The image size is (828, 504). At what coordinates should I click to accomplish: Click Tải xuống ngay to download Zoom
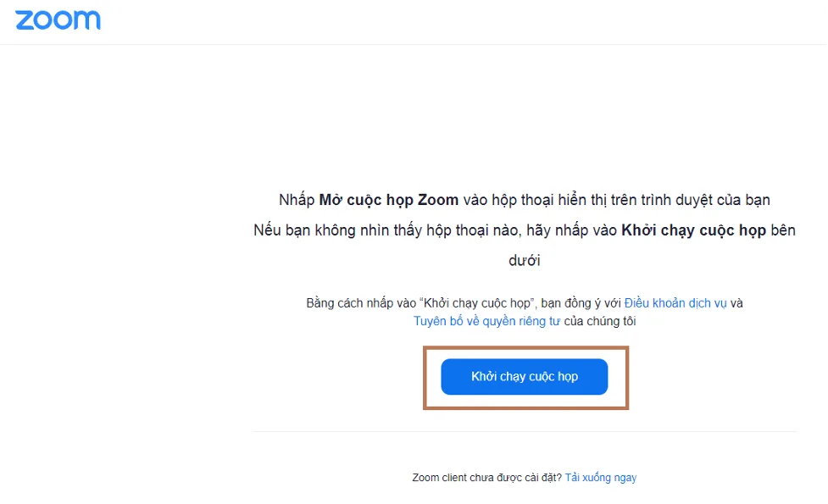click(x=600, y=477)
